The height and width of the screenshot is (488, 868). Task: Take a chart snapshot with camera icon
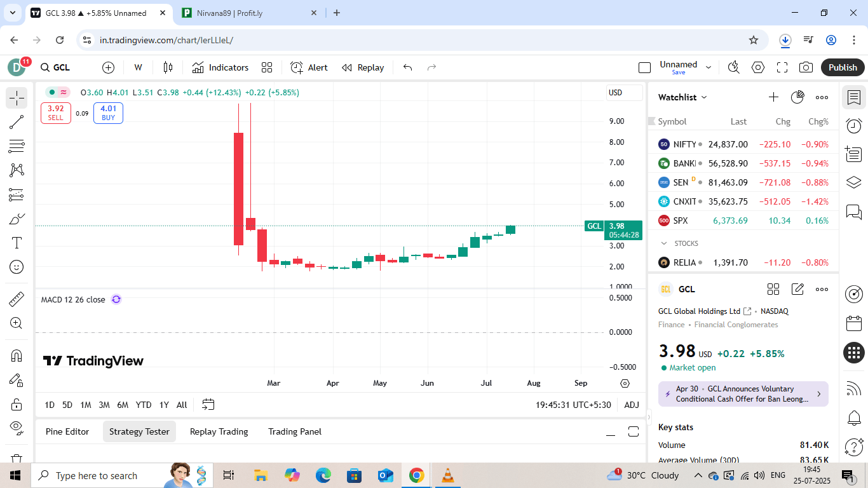(x=806, y=67)
